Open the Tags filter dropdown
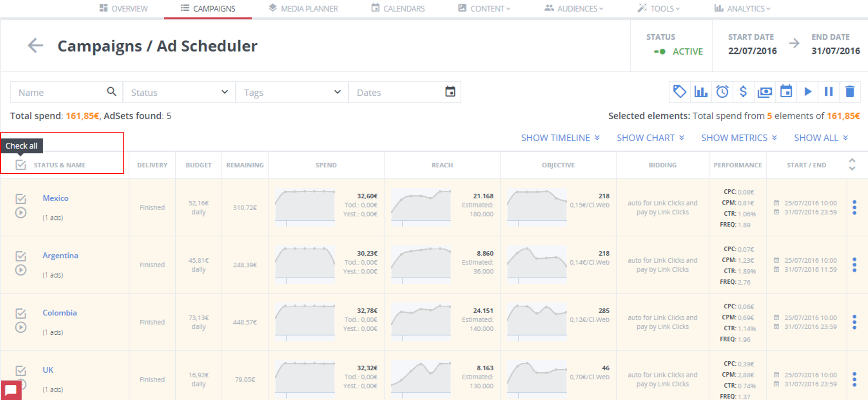 (x=292, y=92)
